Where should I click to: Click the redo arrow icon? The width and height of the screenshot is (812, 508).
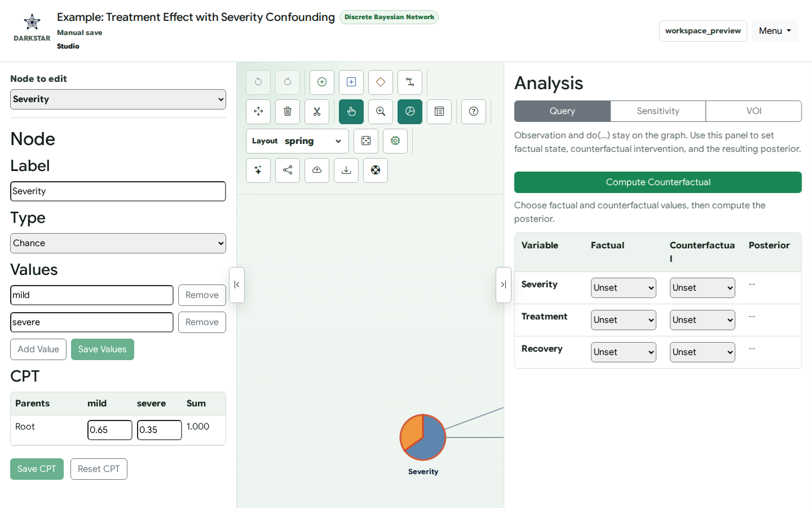click(288, 82)
